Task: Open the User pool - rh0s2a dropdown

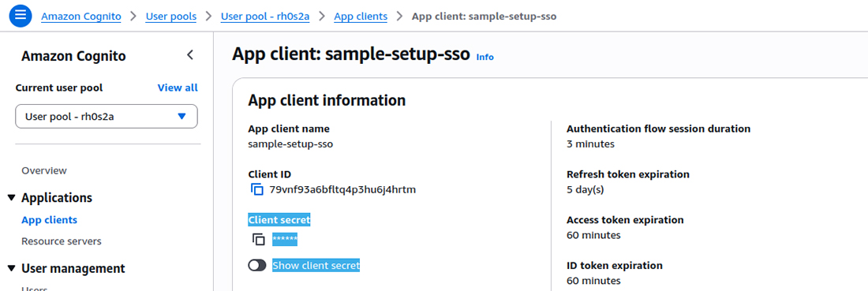Action: (107, 116)
